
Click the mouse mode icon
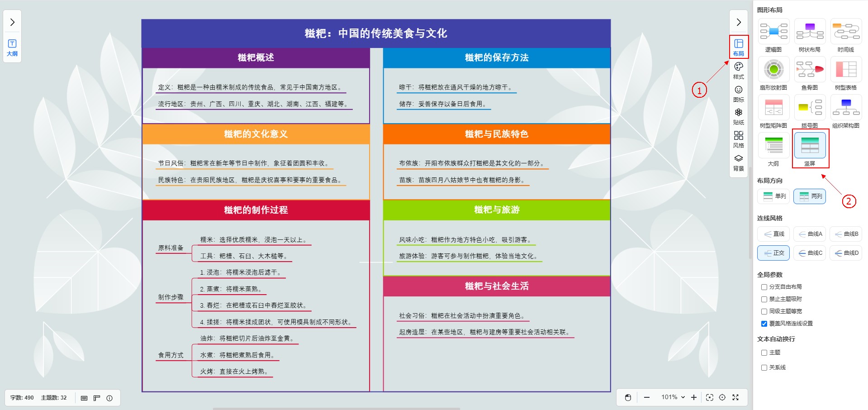pyautogui.click(x=628, y=397)
